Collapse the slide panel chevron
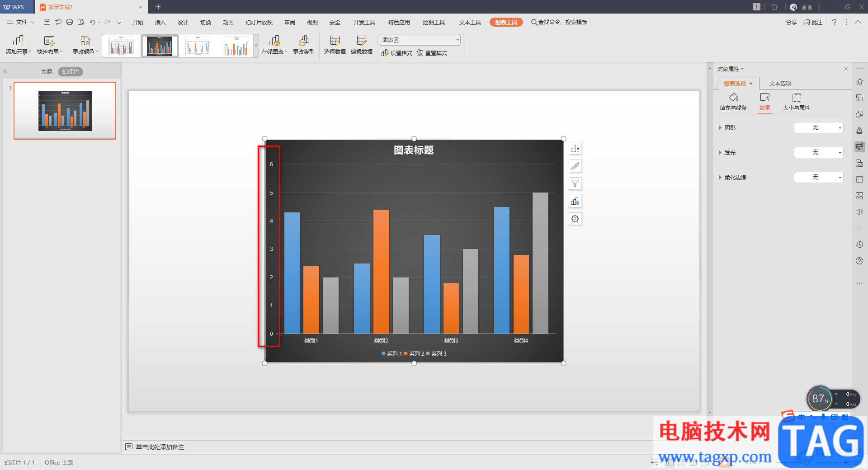The height and width of the screenshot is (470, 868). 5,72
